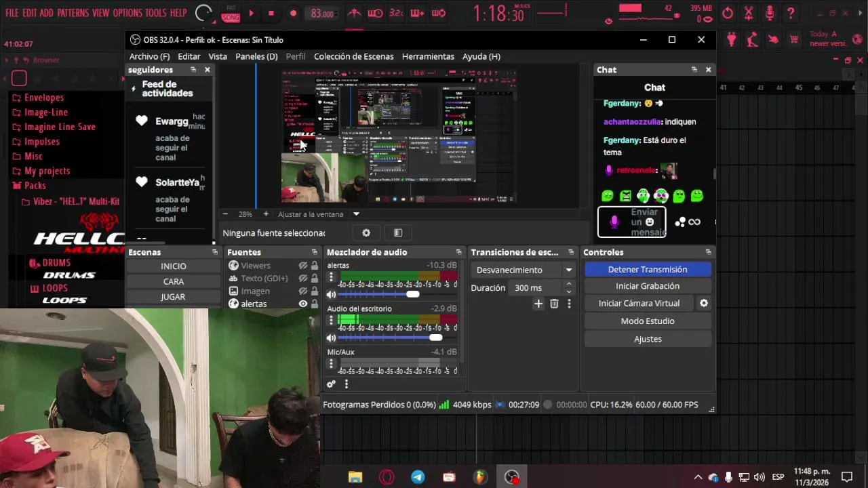Open OBS Archivo (F) menu
Viewport: 868px width, 488px height.
(149, 56)
